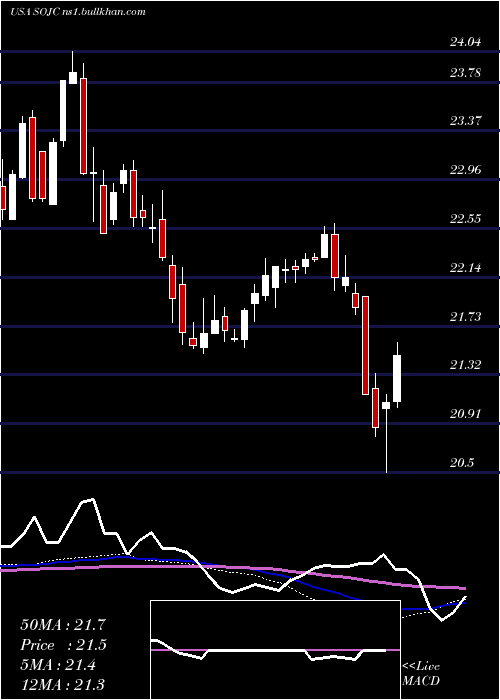Click the 22.14 price axis label
Viewport: 500px width, 700px height.
(465, 267)
